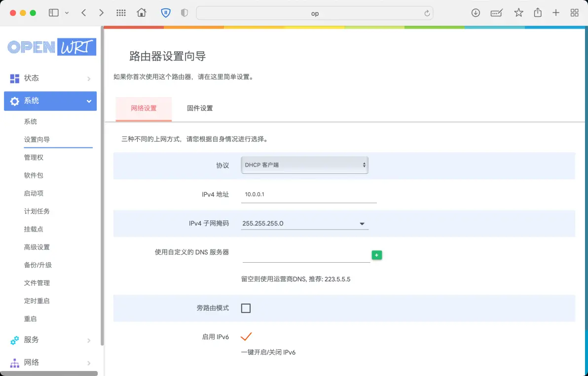Click the 一键开启/关闭 IPv6 description

(268, 352)
